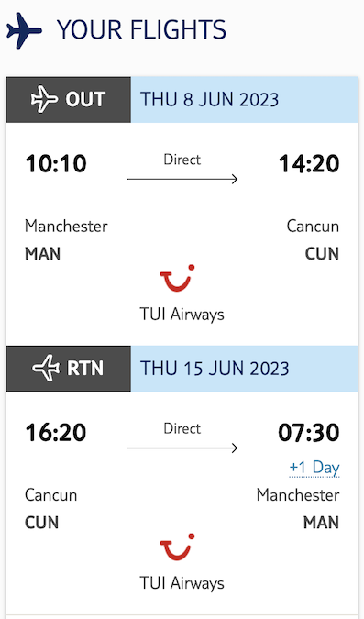Click the THU 8 JUN 2023 date bar
The height and width of the screenshot is (619, 364).
(245, 99)
